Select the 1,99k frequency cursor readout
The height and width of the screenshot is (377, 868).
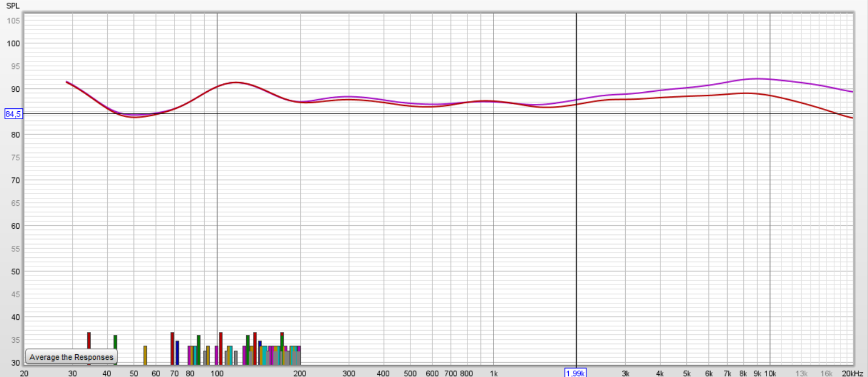(576, 372)
